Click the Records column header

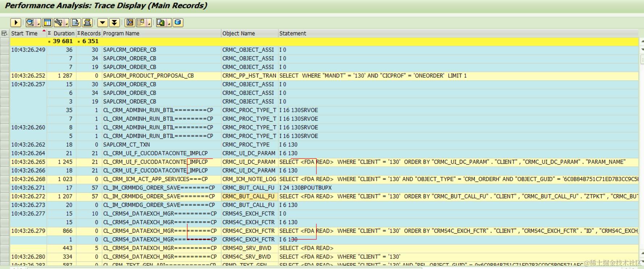pos(89,33)
